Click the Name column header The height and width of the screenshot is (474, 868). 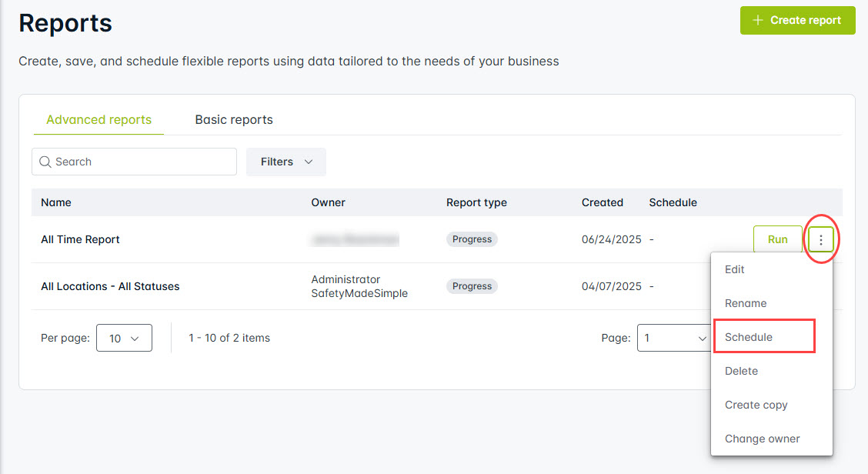[x=56, y=203]
